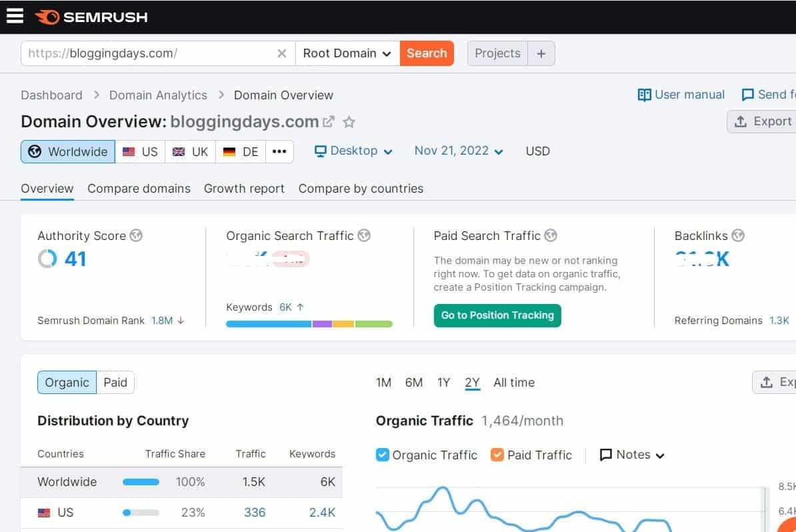The height and width of the screenshot is (532, 796).
Task: Open US keywords value 2.4K
Action: pos(323,513)
